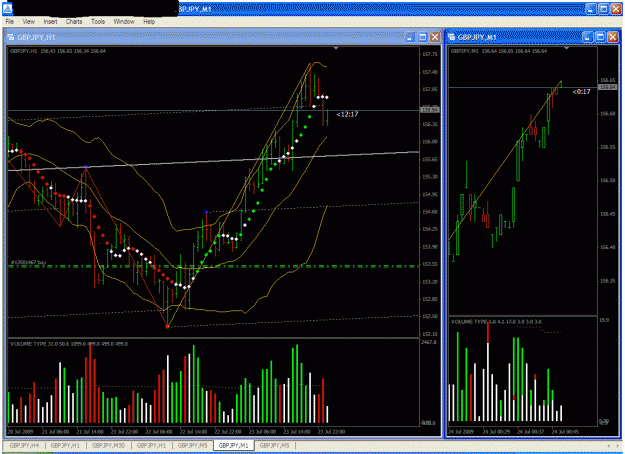The image size is (625, 454).
Task: Click the '24 Jul 2009' date in M1 chart
Action: [461, 432]
